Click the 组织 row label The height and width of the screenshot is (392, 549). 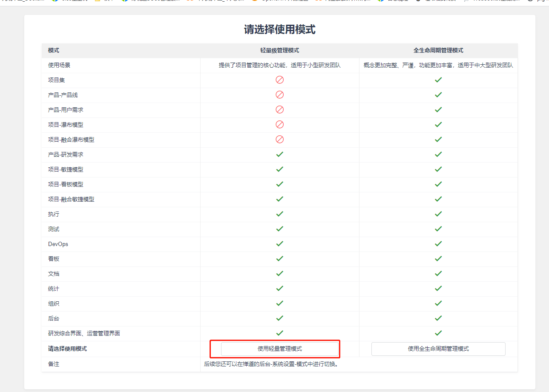(54, 303)
